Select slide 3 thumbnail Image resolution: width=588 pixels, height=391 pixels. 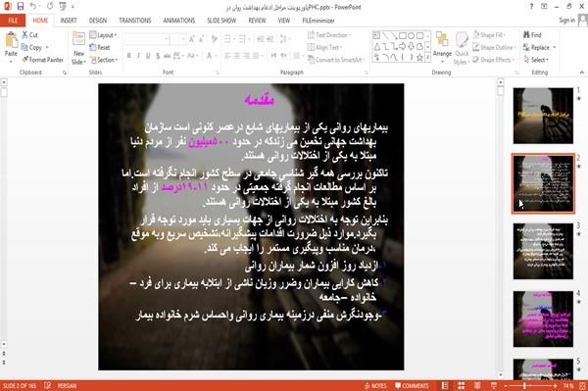(543, 251)
